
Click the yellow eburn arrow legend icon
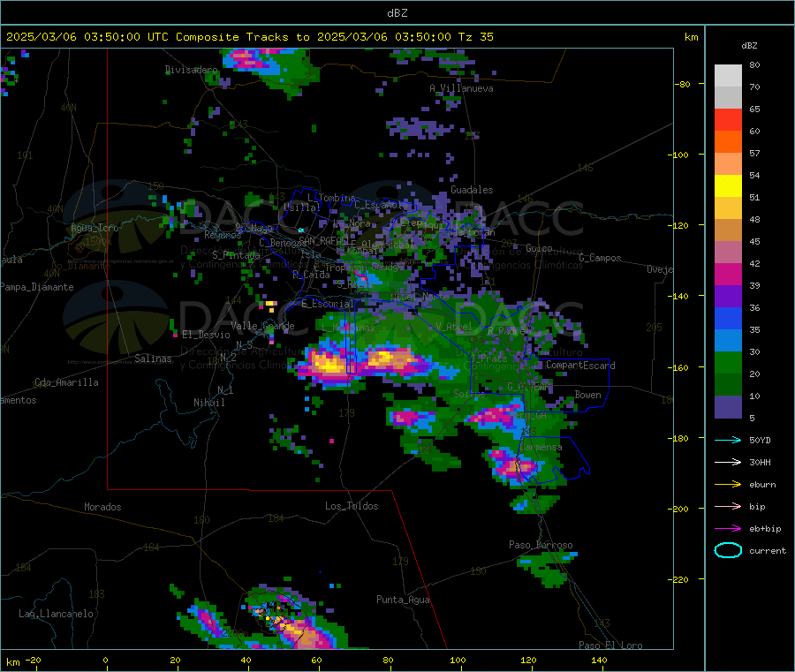728,485
